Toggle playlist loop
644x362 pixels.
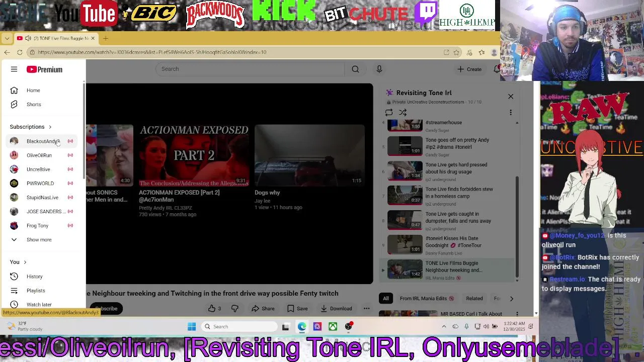389,113
